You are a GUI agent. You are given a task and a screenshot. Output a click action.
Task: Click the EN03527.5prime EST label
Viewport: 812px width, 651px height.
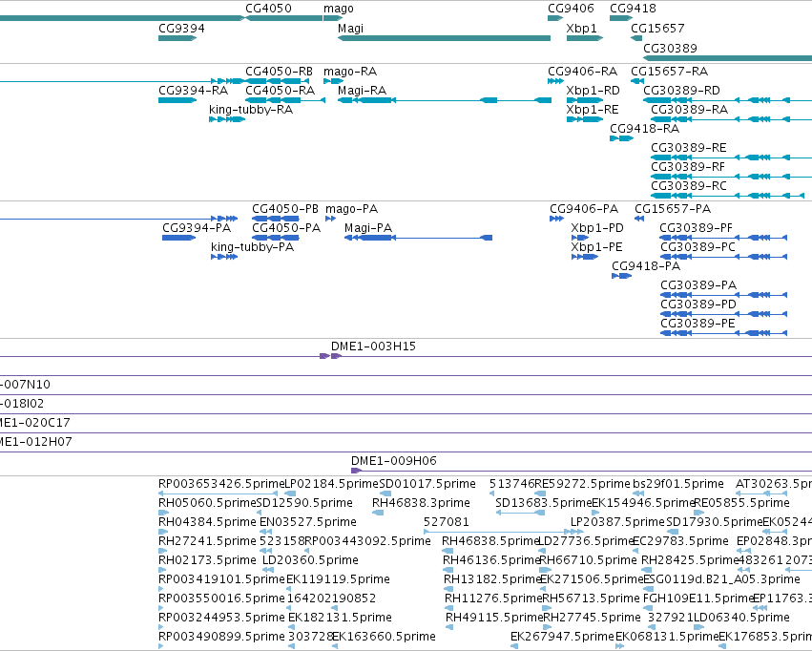(308, 522)
